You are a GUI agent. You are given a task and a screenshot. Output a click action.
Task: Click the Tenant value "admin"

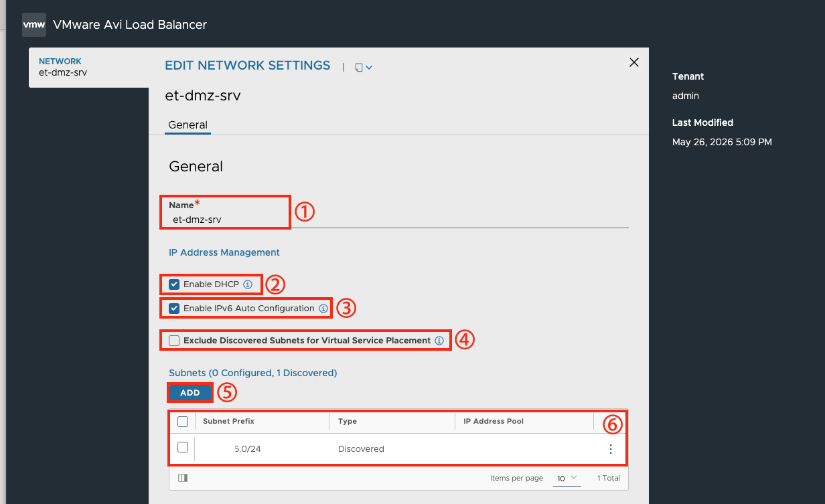(686, 96)
